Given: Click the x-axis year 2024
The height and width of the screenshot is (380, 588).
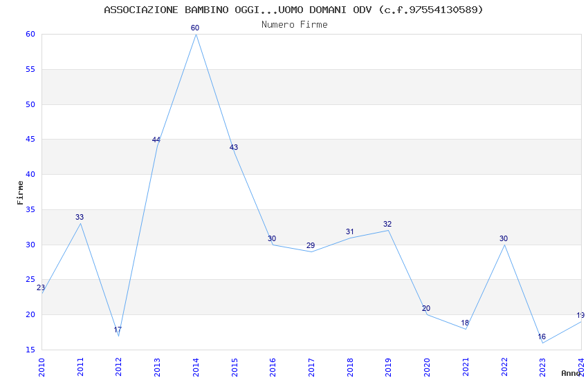Looking at the screenshot, I should [x=581, y=368].
